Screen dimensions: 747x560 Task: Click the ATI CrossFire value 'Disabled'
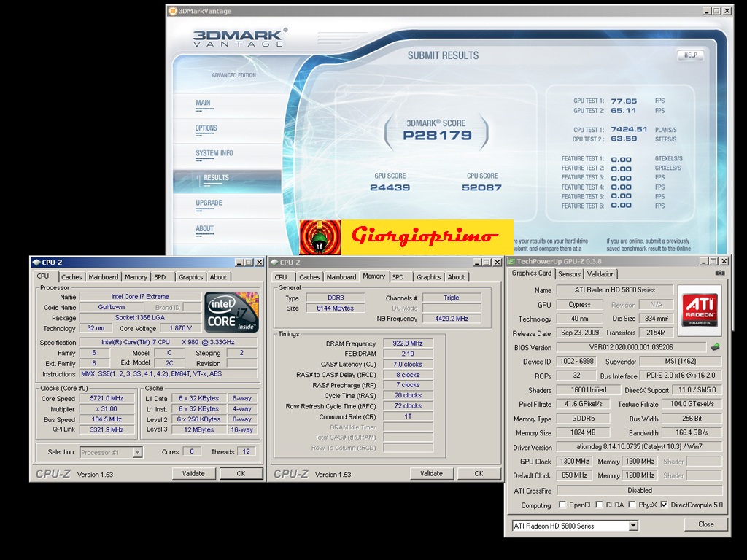pos(639,490)
